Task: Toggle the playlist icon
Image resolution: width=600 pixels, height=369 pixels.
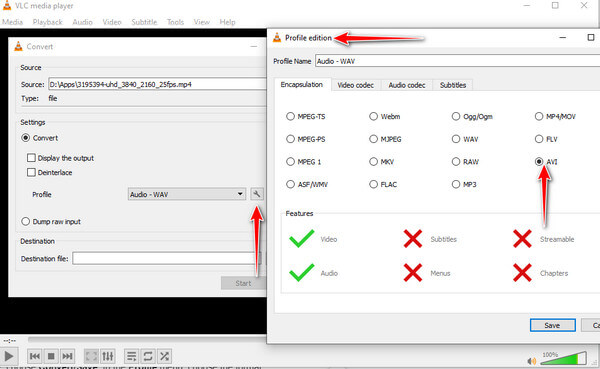Action: (131, 356)
